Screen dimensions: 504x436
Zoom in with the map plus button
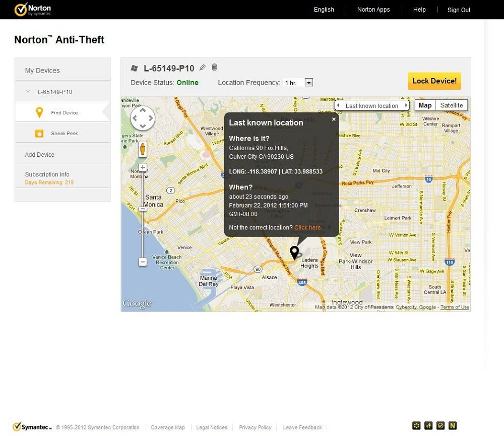[x=143, y=167]
